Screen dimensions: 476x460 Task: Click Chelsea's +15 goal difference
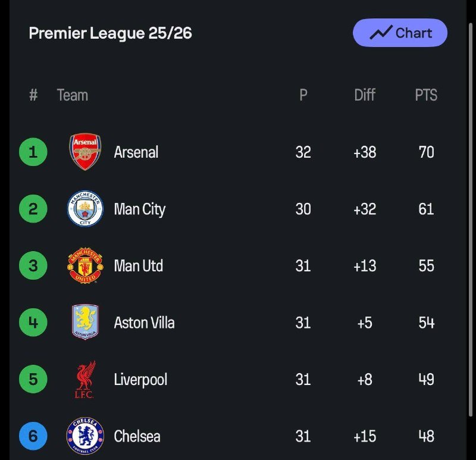pyautogui.click(x=365, y=436)
